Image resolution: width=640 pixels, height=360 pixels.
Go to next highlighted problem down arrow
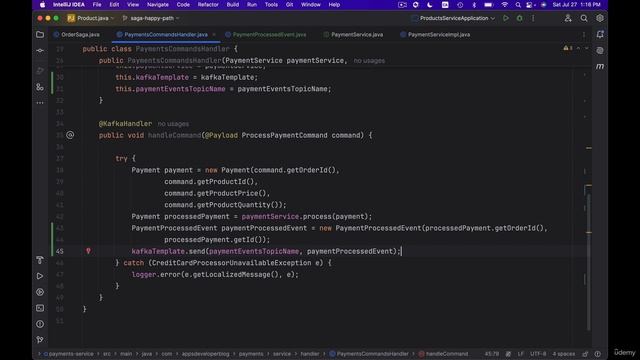pyautogui.click(x=587, y=48)
